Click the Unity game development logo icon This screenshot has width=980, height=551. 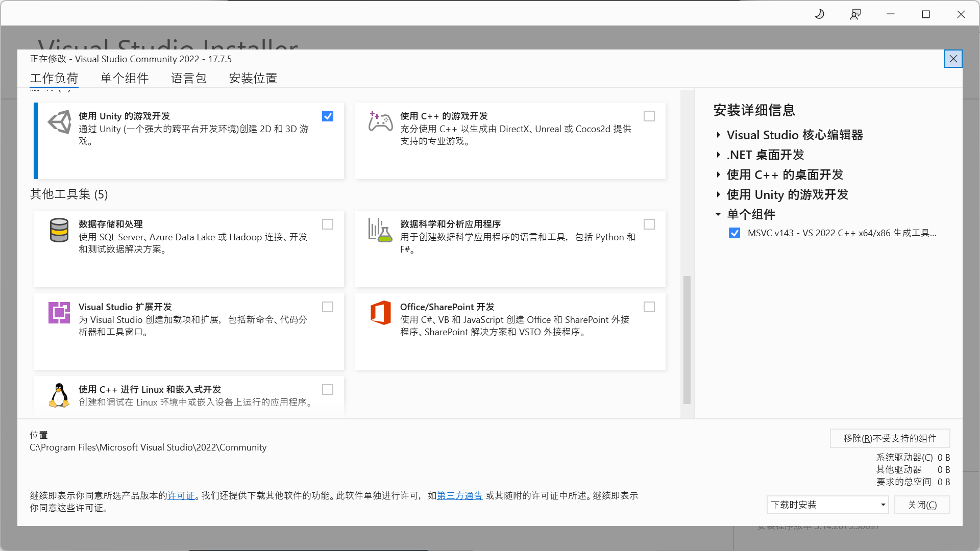click(60, 122)
